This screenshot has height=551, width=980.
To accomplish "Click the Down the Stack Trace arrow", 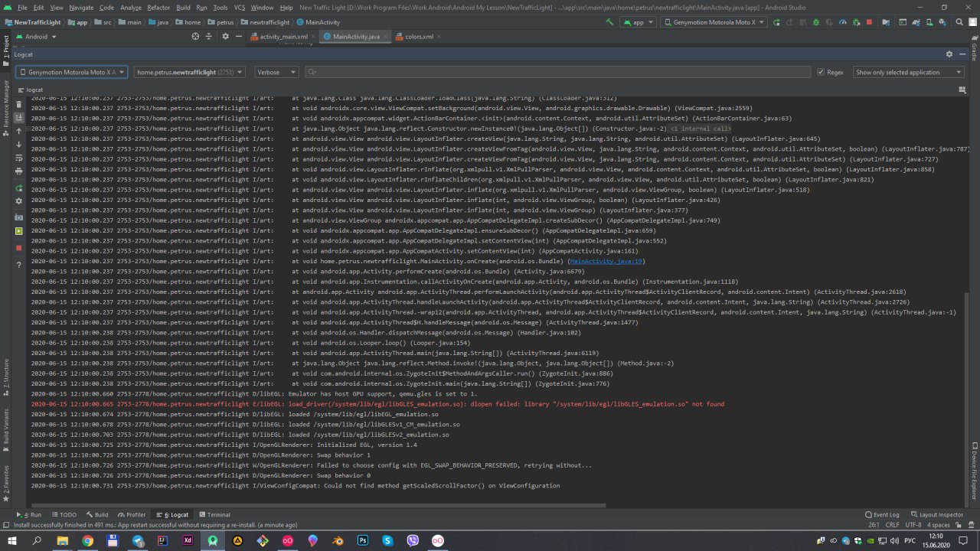I will 19,145.
